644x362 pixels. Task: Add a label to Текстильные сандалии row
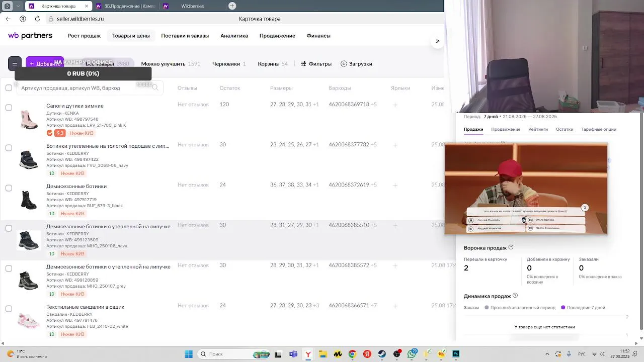point(395,306)
